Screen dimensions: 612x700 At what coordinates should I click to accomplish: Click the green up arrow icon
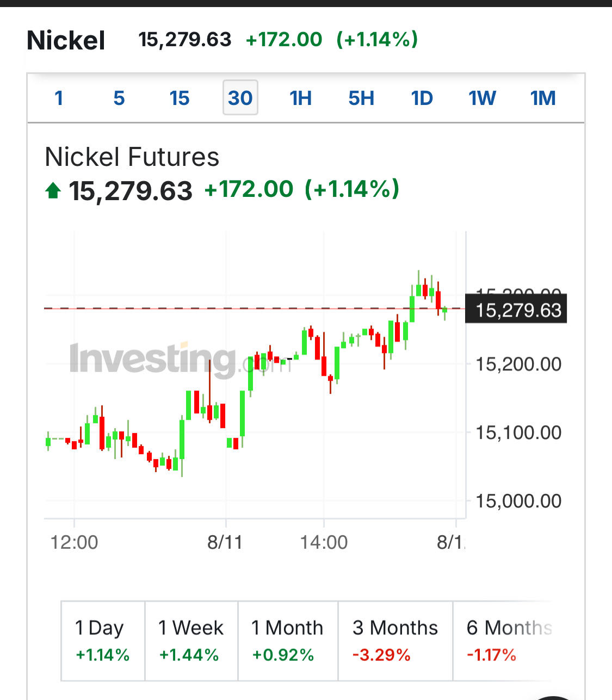(x=53, y=190)
